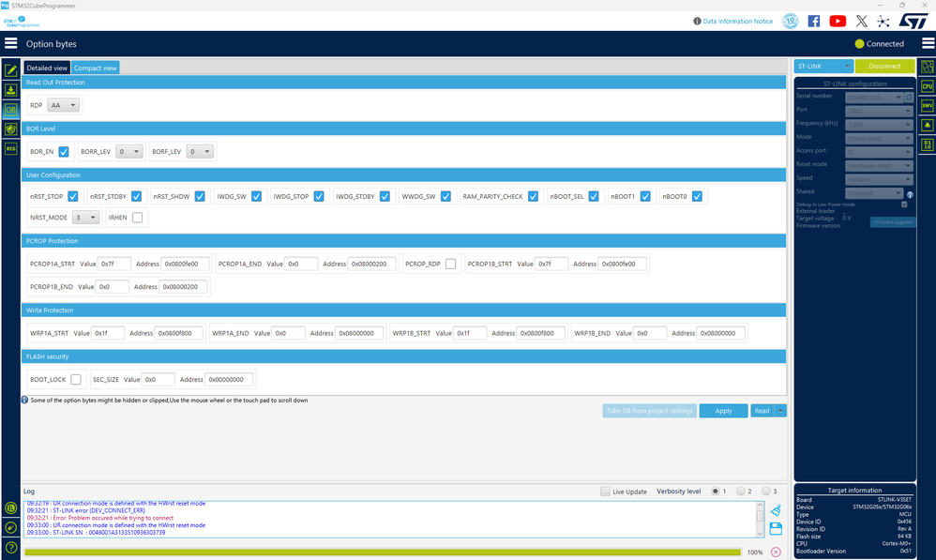
Task: Click the log panel vertical scrollbar
Action: pos(760,520)
